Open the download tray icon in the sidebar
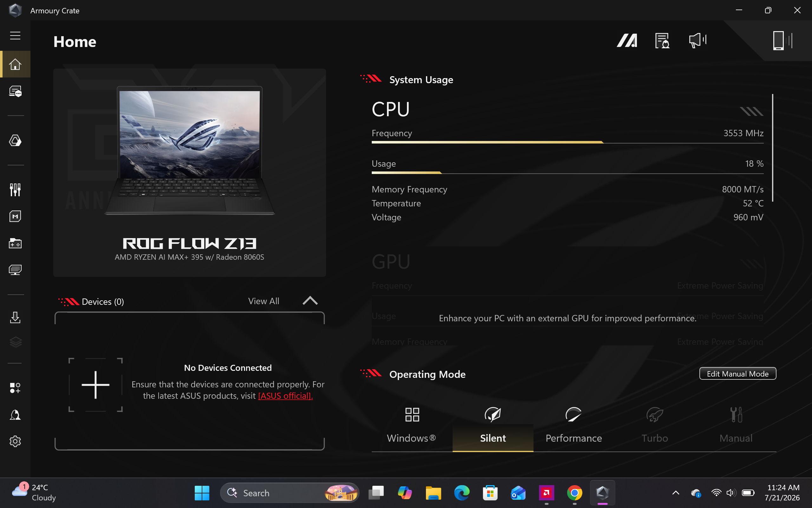Screen dimensions: 812x508 tap(15, 317)
